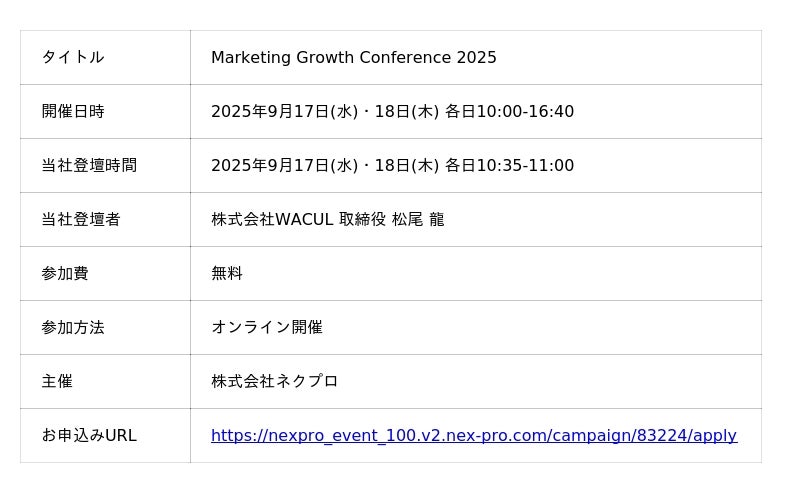Select the Marketing Growth Conference 2025 title text
Viewport: 800px width, 493px height.
click(353, 58)
